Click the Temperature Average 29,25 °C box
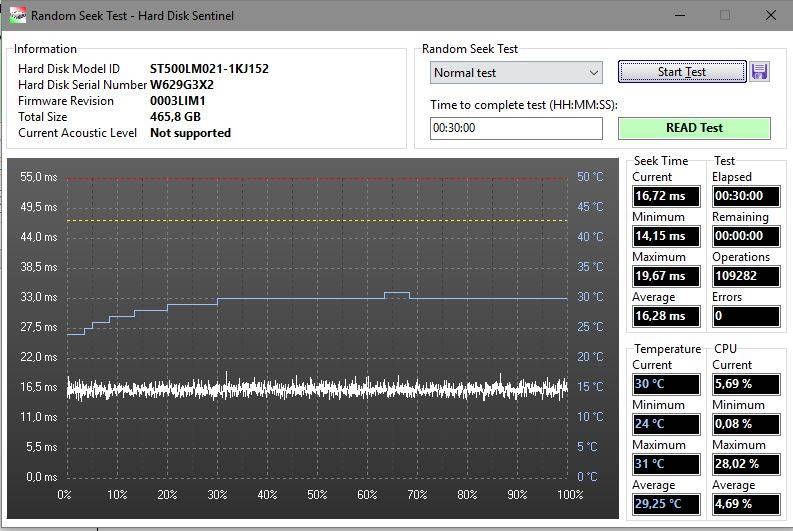 [x=666, y=504]
